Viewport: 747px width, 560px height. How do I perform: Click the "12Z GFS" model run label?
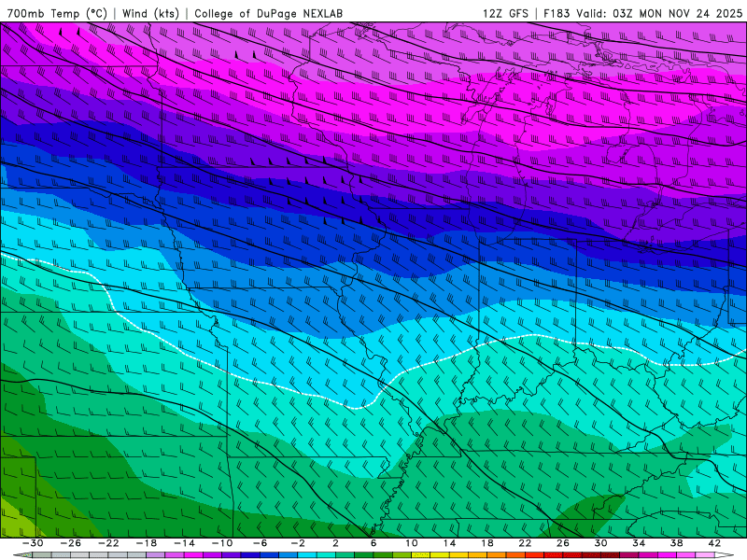click(505, 13)
